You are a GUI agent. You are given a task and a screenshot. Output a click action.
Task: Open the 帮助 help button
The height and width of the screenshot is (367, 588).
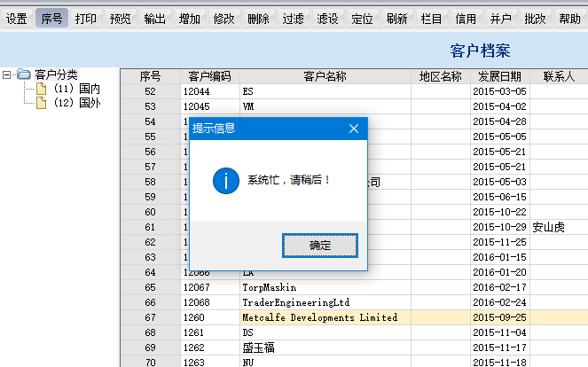pos(569,18)
